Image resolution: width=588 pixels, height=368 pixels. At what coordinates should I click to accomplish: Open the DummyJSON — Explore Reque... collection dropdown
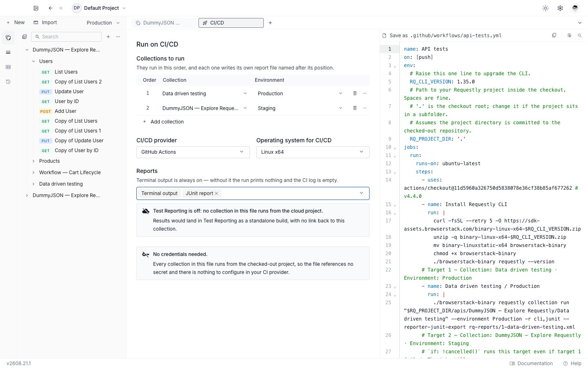point(204,108)
